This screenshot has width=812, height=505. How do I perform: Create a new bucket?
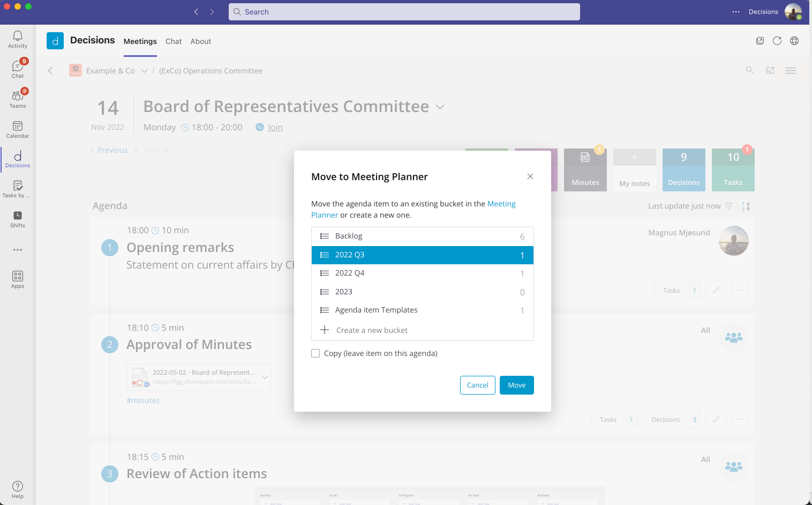pyautogui.click(x=423, y=330)
